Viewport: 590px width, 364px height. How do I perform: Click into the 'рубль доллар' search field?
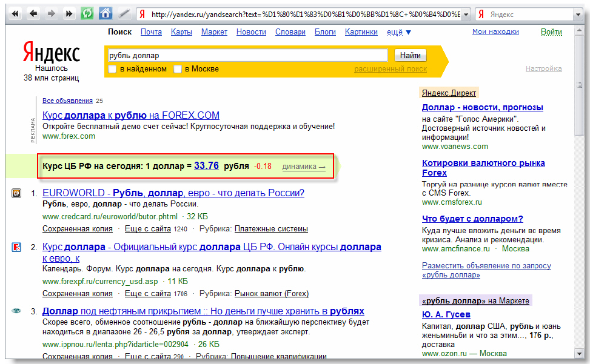(247, 55)
